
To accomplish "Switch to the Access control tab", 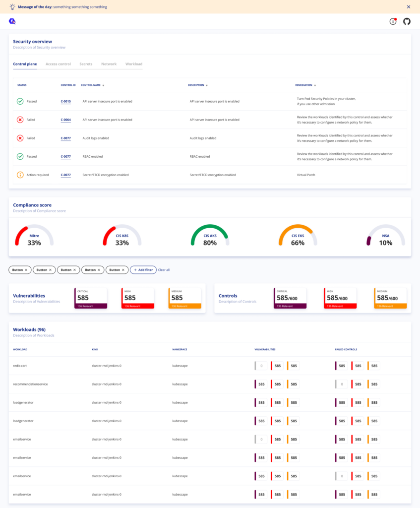I will coord(58,64).
